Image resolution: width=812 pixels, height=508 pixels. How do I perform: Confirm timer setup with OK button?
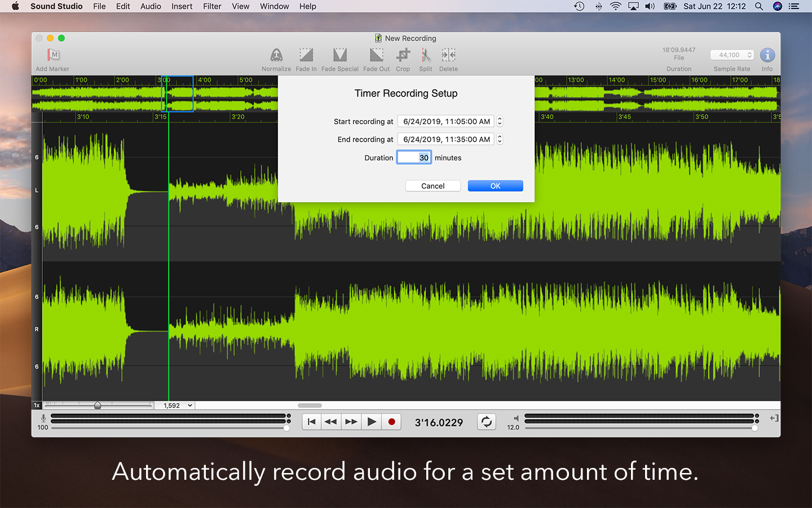495,186
